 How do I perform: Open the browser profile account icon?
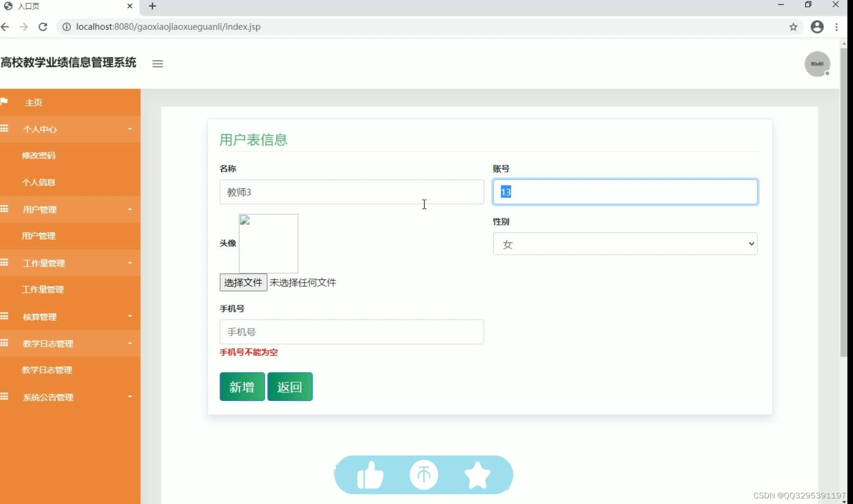point(817,27)
